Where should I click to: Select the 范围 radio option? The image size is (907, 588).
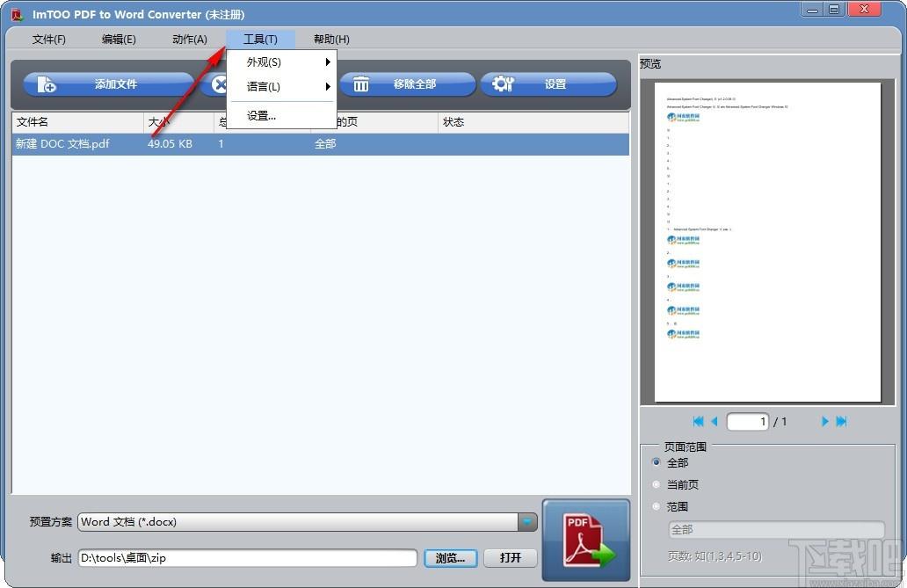[657, 506]
